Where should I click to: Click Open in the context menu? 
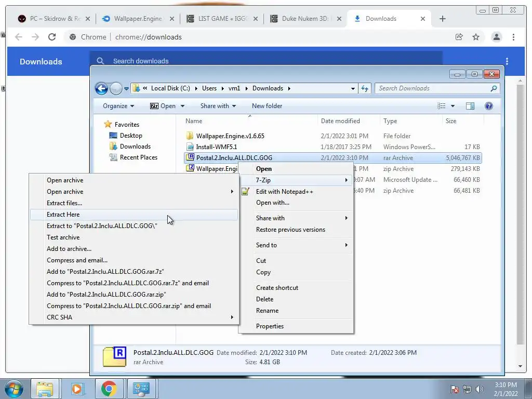click(296, 169)
